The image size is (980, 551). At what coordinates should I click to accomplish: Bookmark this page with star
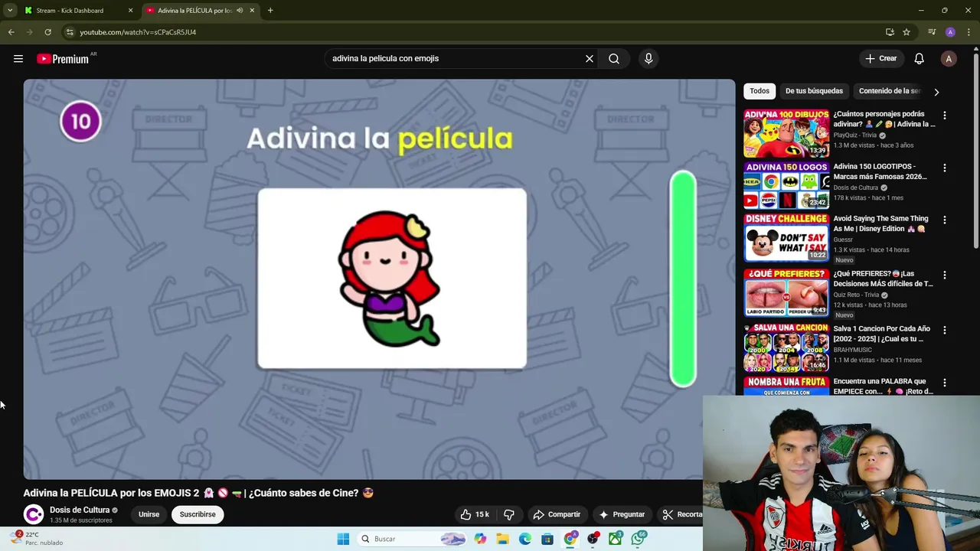[x=906, y=32]
